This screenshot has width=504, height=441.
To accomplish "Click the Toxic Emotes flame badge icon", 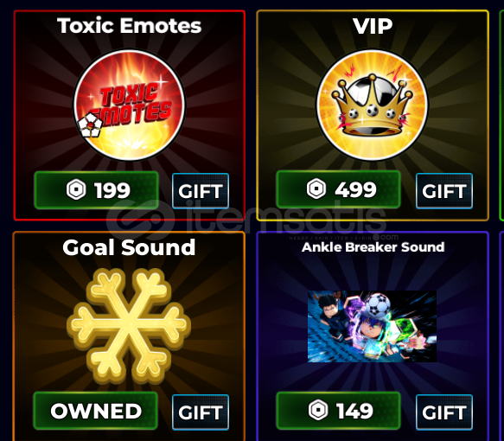I will pos(129,105).
